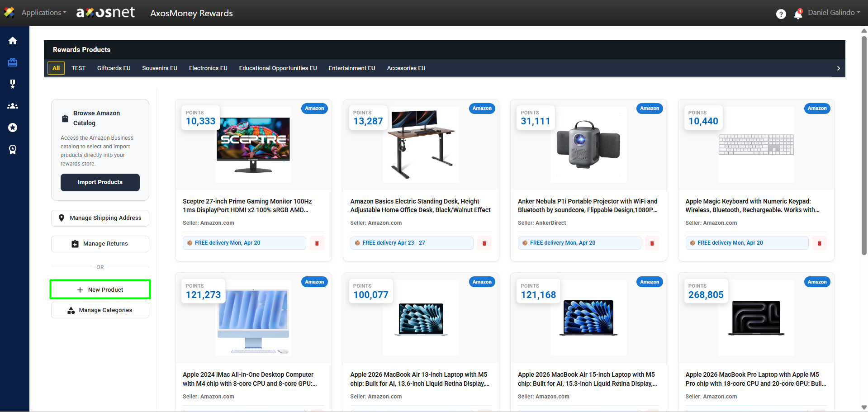Open the Applications dropdown menu
This screenshot has height=412, width=868.
pyautogui.click(x=43, y=13)
